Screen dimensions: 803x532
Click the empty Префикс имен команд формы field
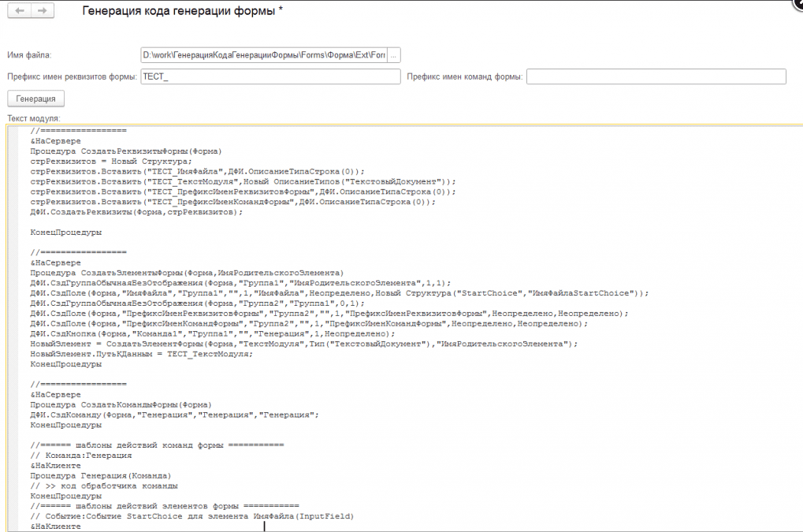[x=654, y=76]
